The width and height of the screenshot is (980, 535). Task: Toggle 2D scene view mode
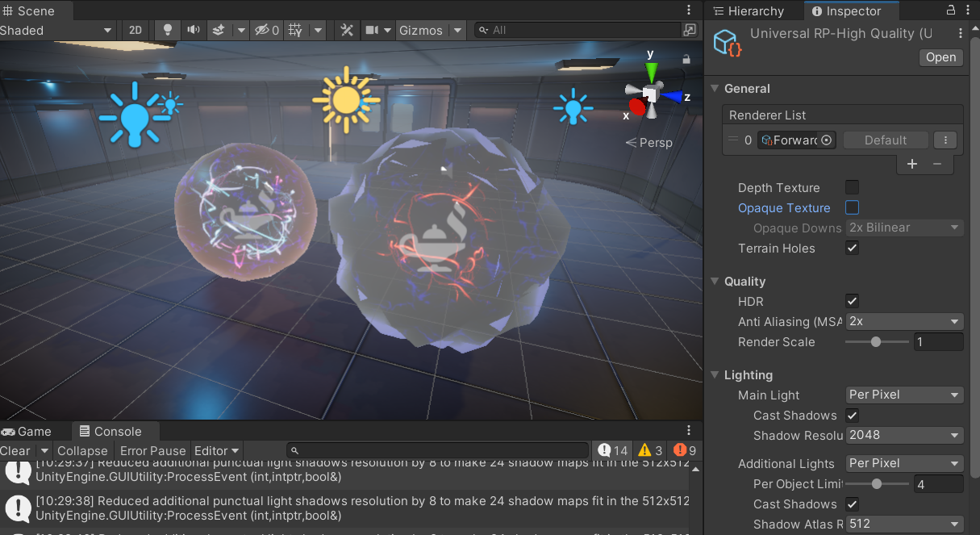point(136,30)
